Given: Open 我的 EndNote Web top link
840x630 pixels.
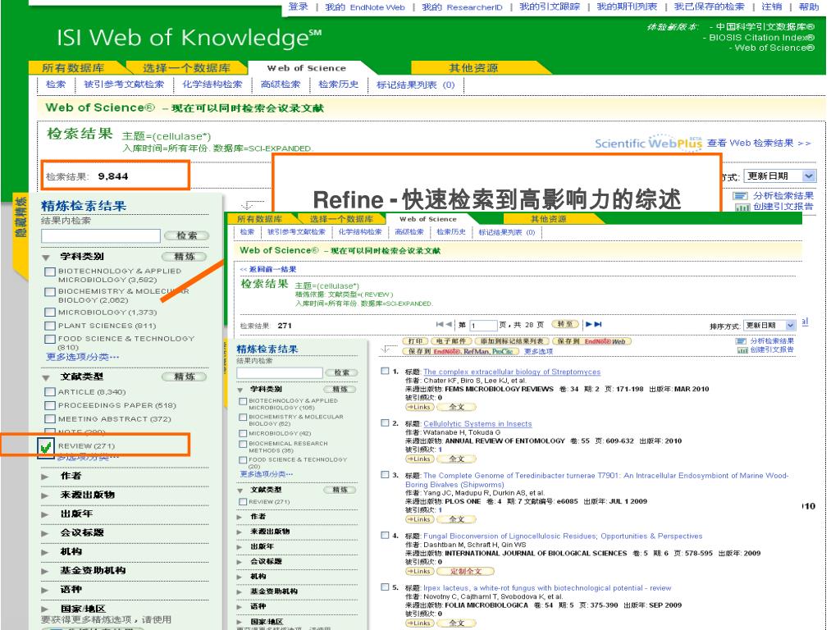Looking at the screenshot, I should (365, 7).
